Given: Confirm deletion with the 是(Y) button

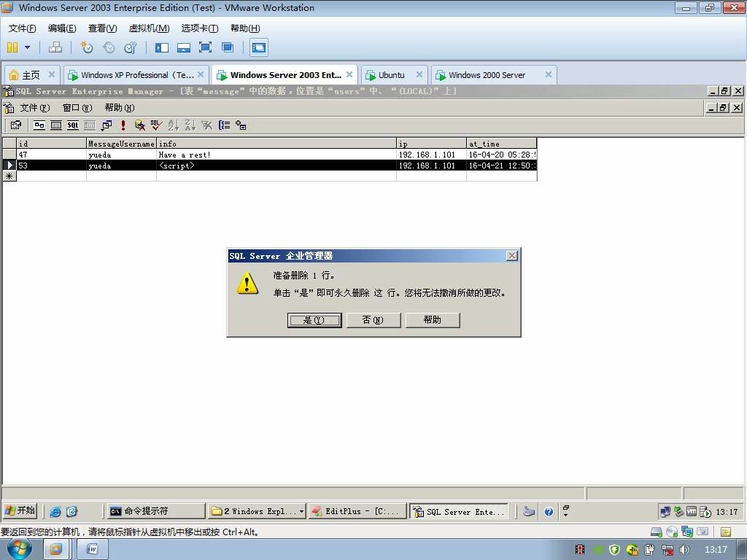Looking at the screenshot, I should pos(314,320).
